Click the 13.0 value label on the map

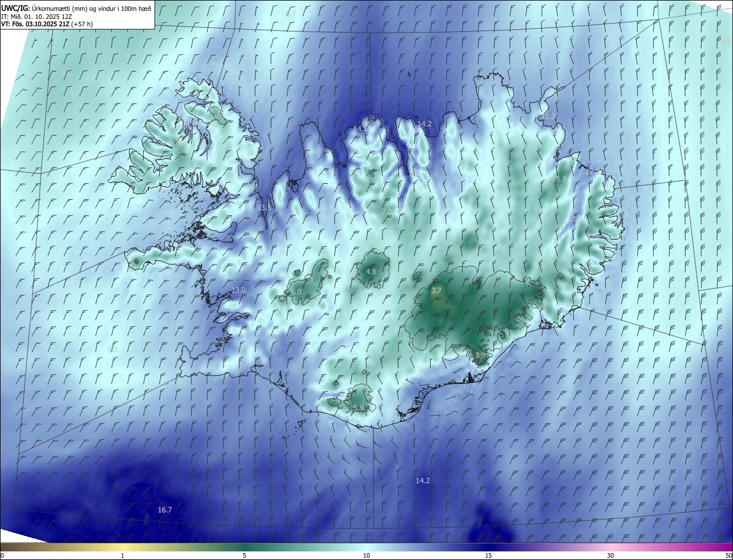(238, 290)
